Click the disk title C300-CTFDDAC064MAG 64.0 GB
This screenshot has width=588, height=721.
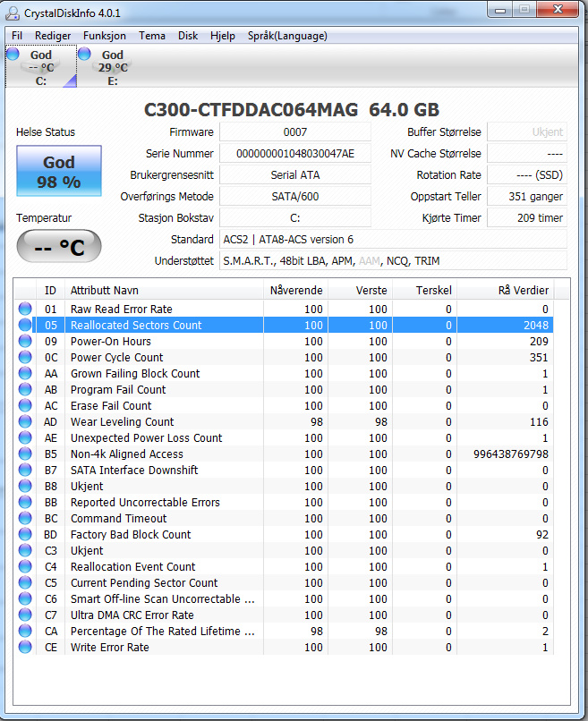pyautogui.click(x=291, y=110)
